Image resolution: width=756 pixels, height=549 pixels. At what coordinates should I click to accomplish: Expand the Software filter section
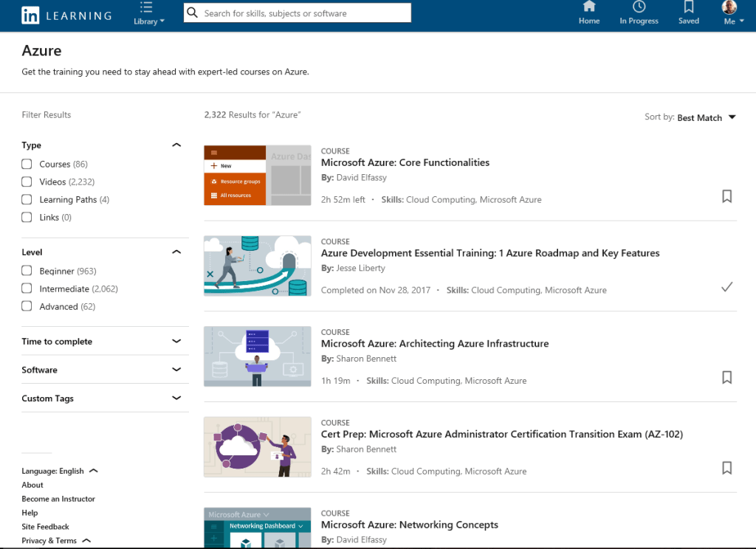176,370
